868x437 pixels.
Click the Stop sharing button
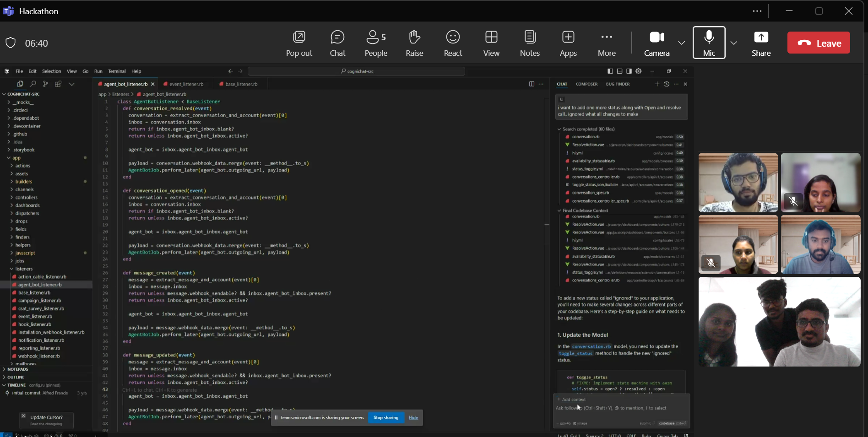click(x=385, y=417)
